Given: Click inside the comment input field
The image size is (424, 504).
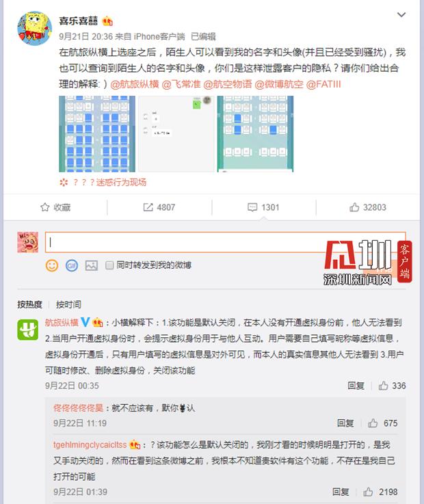Looking at the screenshot, I should (225, 242).
